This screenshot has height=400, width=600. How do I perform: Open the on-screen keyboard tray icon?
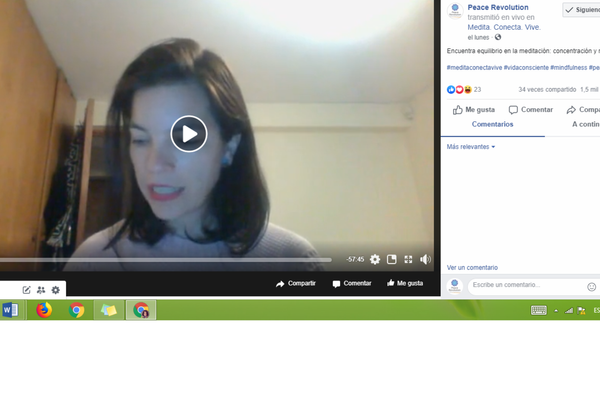pyautogui.click(x=539, y=310)
